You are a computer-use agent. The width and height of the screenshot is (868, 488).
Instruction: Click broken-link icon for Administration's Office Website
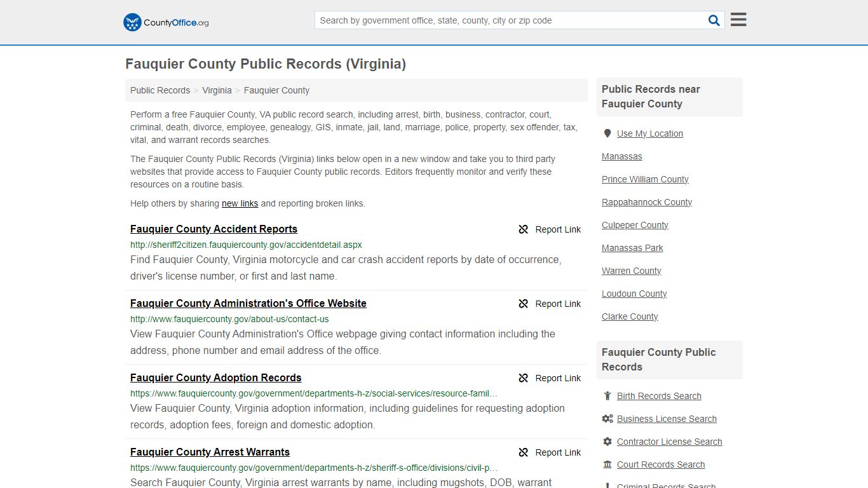[524, 304]
